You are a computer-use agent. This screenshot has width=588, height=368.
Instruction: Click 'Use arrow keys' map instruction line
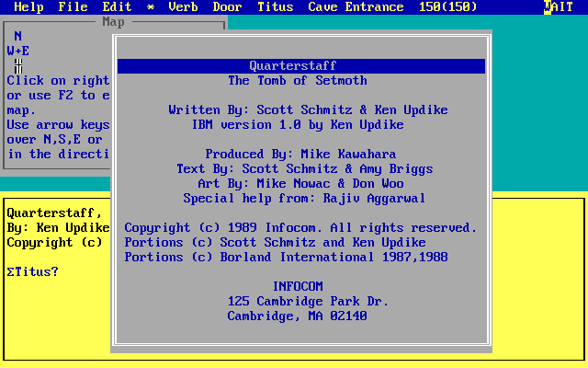pyautogui.click(x=58, y=125)
